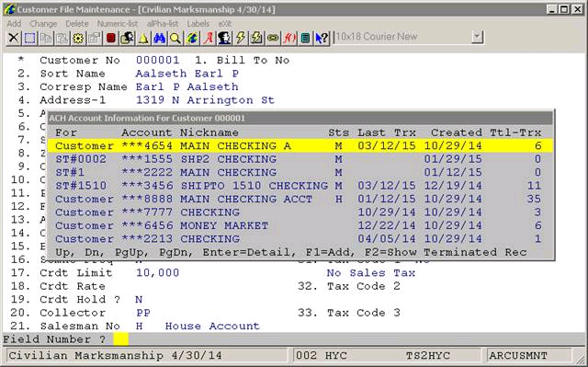
Task: Select the ***7777 CHECKING account row
Action: tap(300, 212)
